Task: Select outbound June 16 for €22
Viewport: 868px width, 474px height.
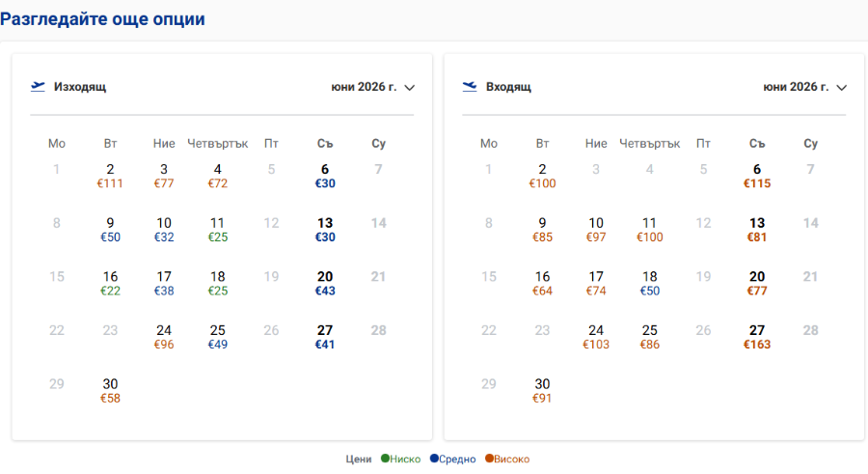Action: click(110, 283)
